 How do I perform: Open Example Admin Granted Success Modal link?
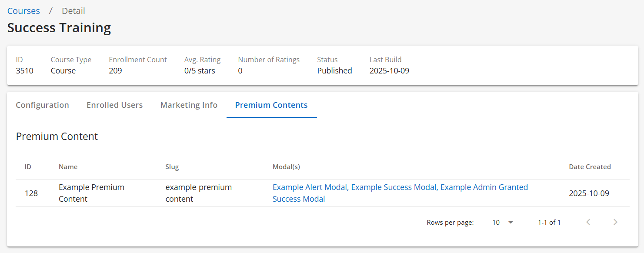[x=484, y=187]
